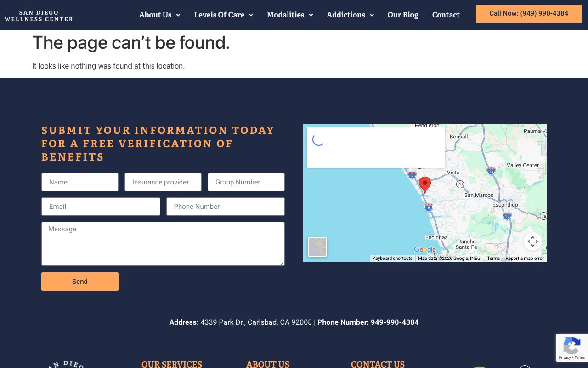Open map camera controls button

tap(532, 241)
